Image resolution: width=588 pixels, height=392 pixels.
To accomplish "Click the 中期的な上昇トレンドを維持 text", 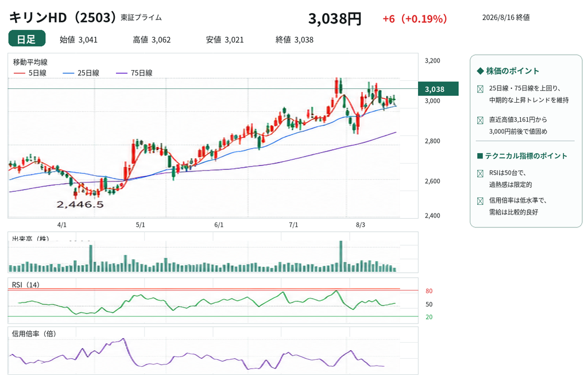I will (529, 100).
